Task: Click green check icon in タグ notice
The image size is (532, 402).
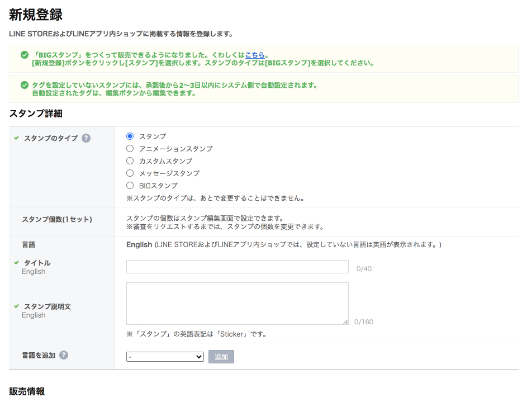Action: [x=25, y=85]
